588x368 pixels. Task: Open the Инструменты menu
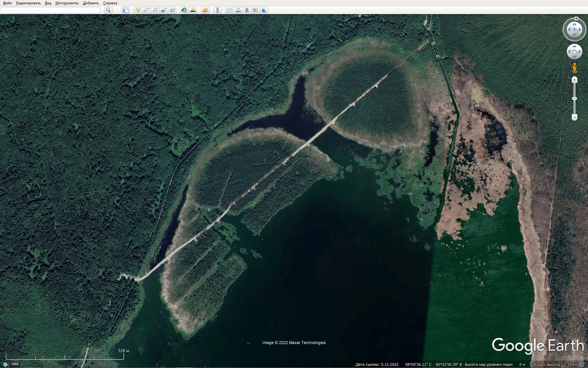click(x=67, y=3)
